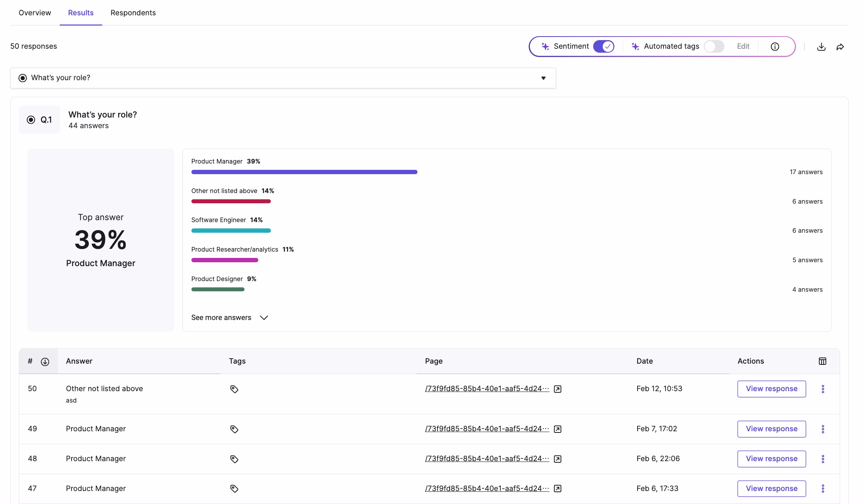Open the question selector dropdown
This screenshot has height=504, width=864.
tap(544, 78)
